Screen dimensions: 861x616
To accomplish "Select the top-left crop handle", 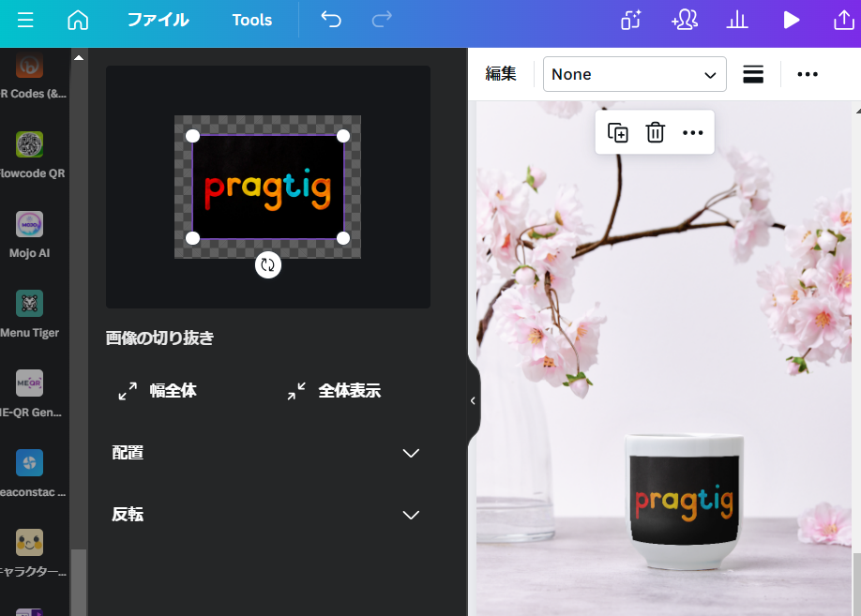I will [x=192, y=136].
